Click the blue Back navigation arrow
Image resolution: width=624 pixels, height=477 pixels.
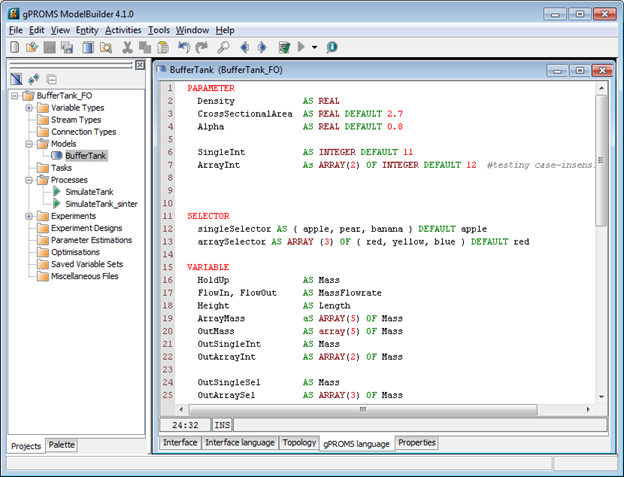(244, 47)
